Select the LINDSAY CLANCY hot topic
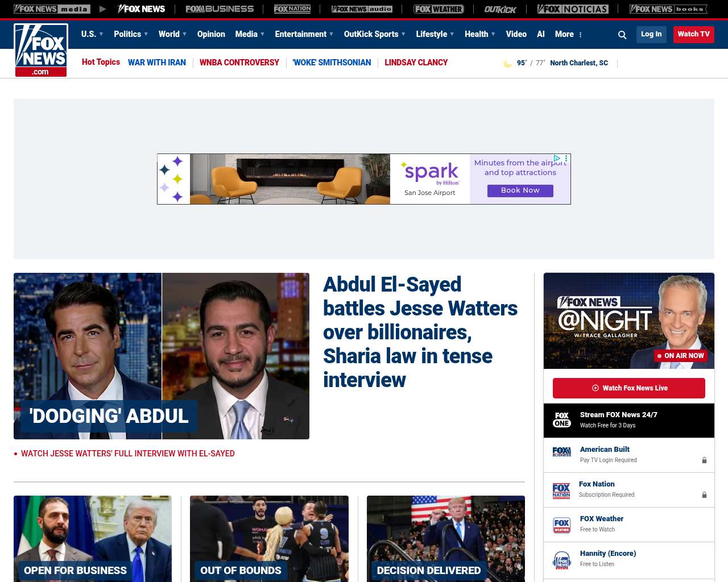This screenshot has width=728, height=582. pyautogui.click(x=416, y=63)
